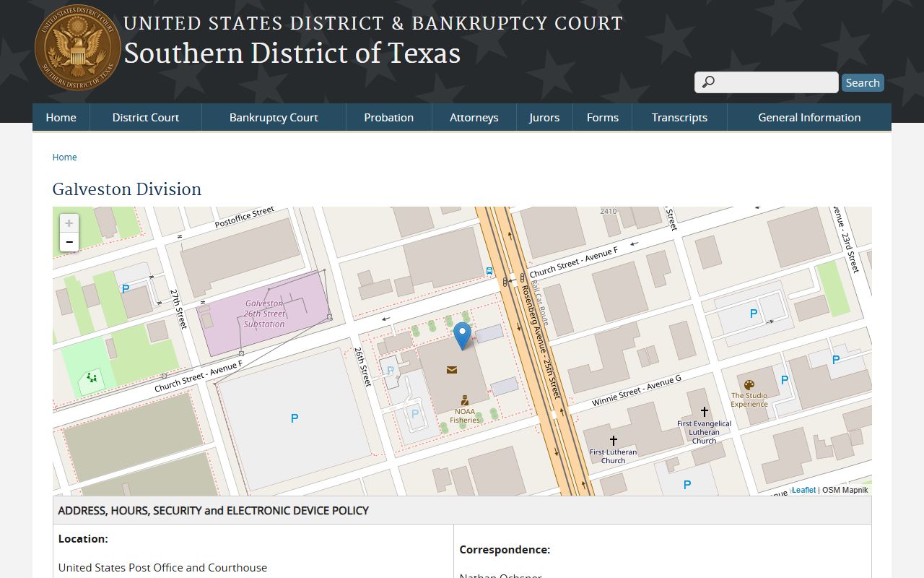Click the Southern District of Texas court seal
Viewport: 924px width, 578px height.
(x=78, y=48)
